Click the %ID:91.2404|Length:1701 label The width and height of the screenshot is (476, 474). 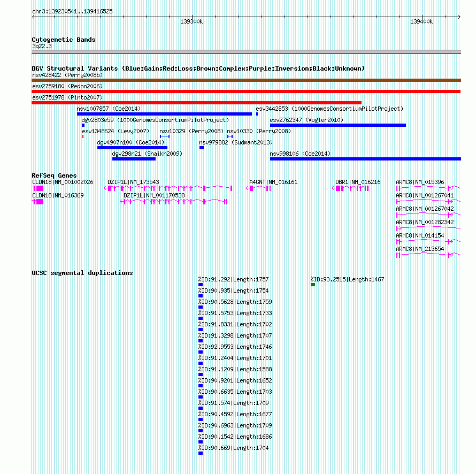click(235, 358)
